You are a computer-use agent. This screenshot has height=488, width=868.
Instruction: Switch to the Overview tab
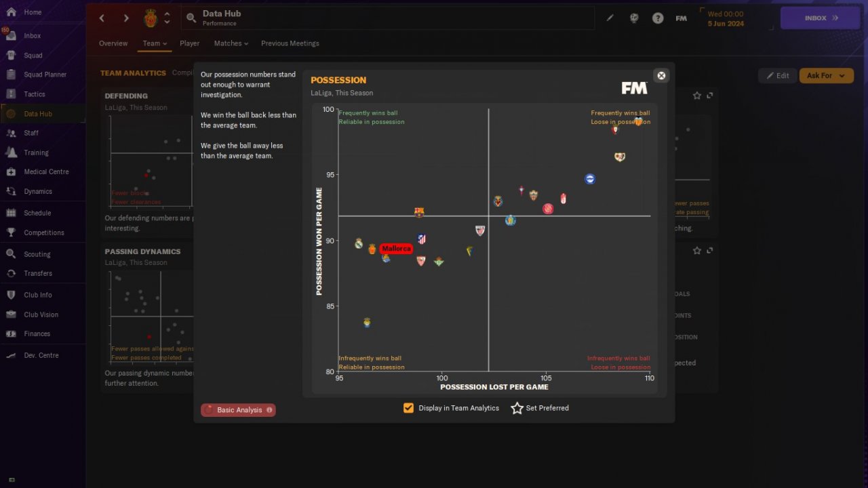[113, 43]
